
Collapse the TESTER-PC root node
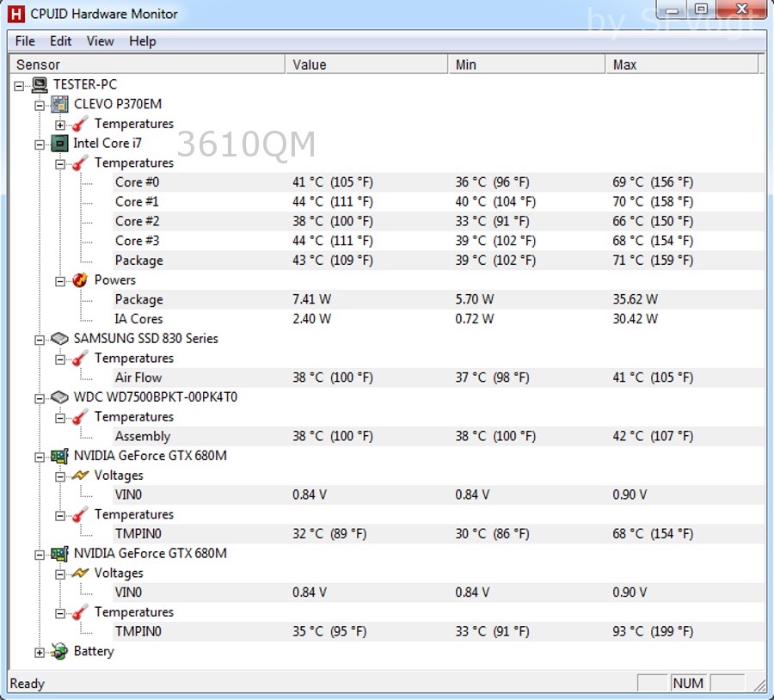point(19,86)
